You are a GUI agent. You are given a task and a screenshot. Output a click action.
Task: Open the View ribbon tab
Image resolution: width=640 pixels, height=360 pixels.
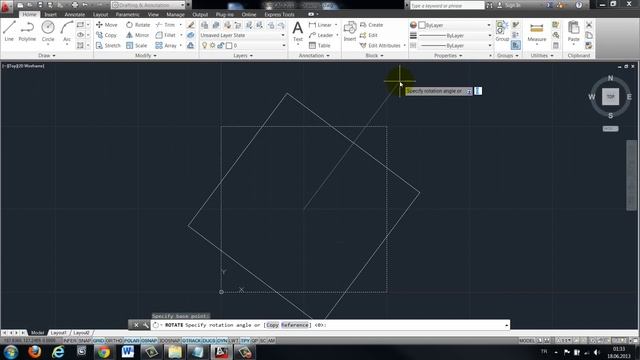coord(153,14)
